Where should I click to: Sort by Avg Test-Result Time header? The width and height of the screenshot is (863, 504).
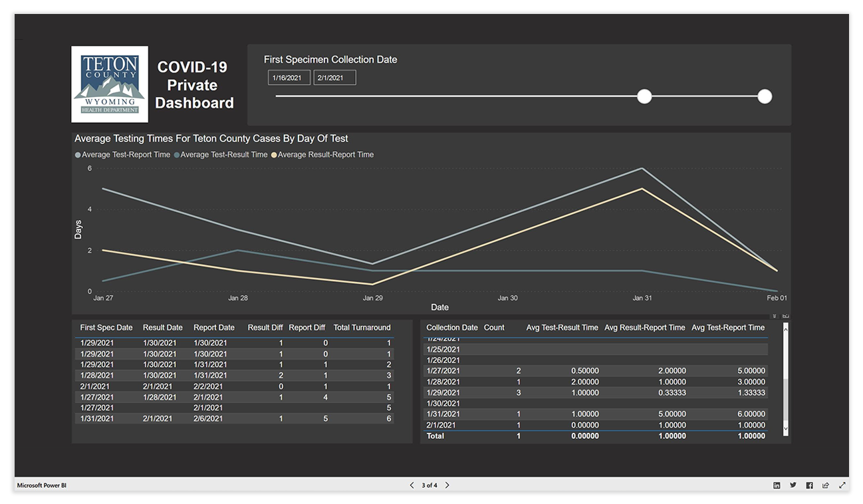pyautogui.click(x=562, y=328)
